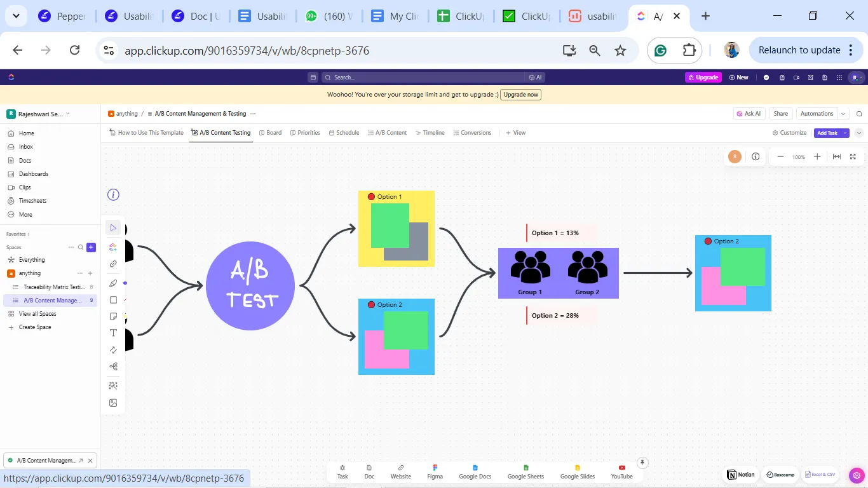Click the calendar icon beside search
The height and width of the screenshot is (488, 868).
(313, 78)
